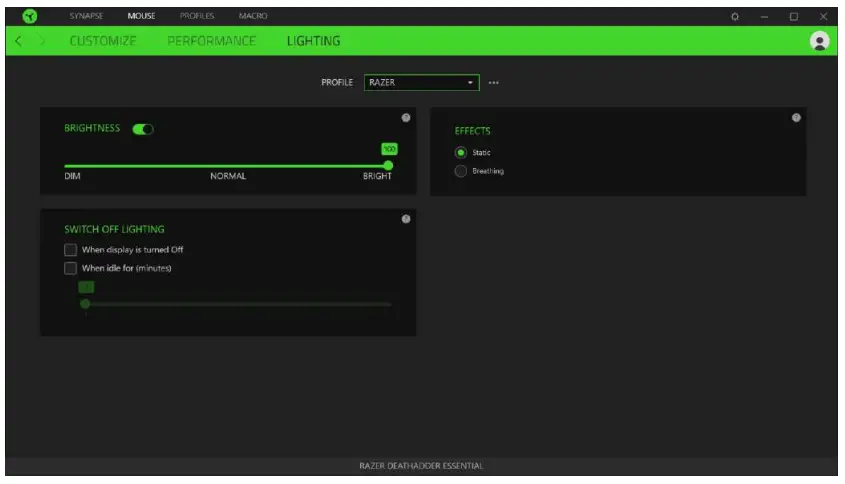Set brightness at the NORMAL label
845x484 pixels.
[x=228, y=176]
